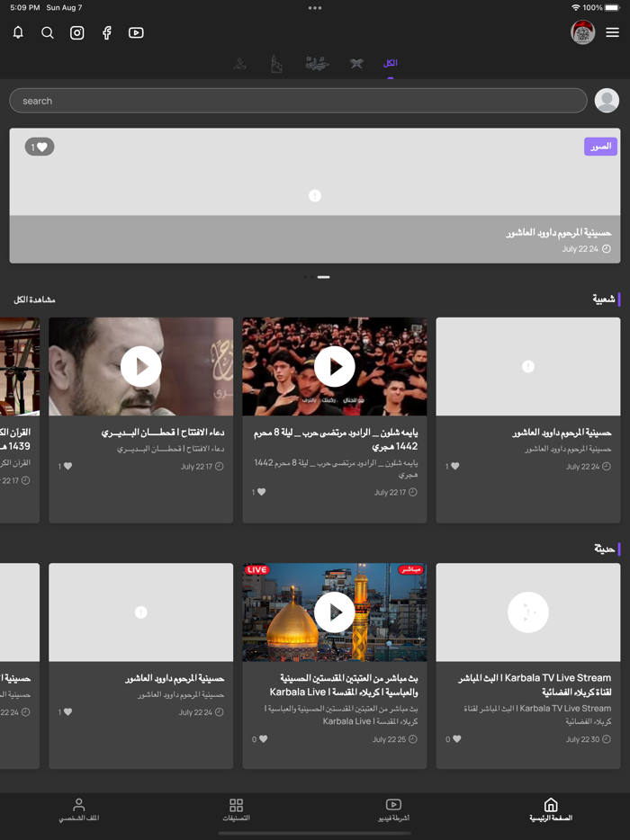Tap the LIVE badge on the dome thumbnail

coord(256,569)
